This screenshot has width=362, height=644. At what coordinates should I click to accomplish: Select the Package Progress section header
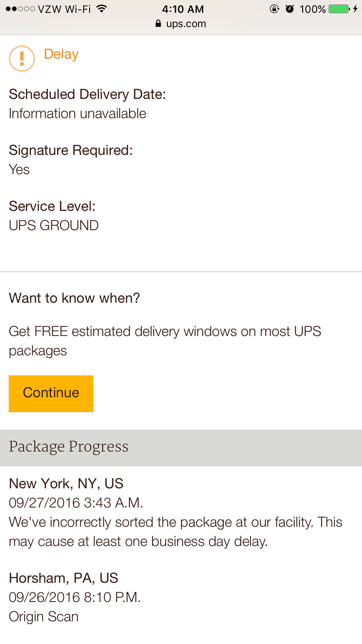(x=69, y=447)
